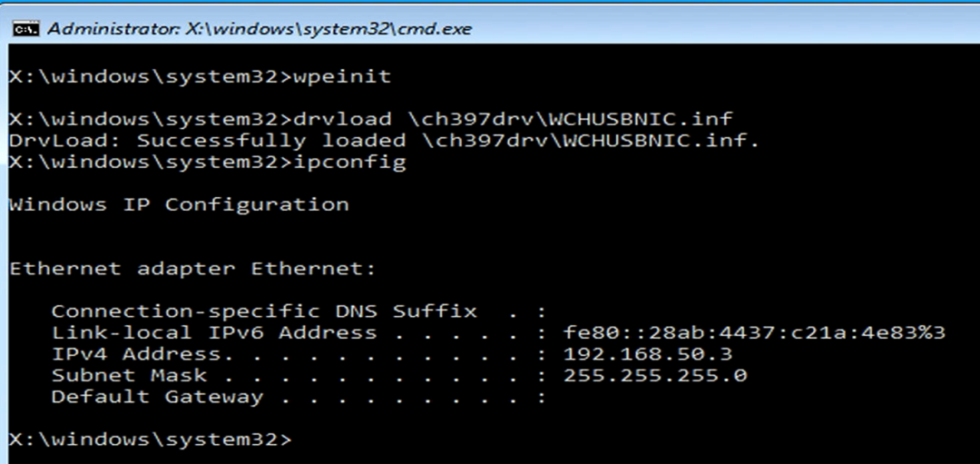Click the 192.168.50.3 IP address value
Image resolution: width=980 pixels, height=464 pixels.
(648, 354)
